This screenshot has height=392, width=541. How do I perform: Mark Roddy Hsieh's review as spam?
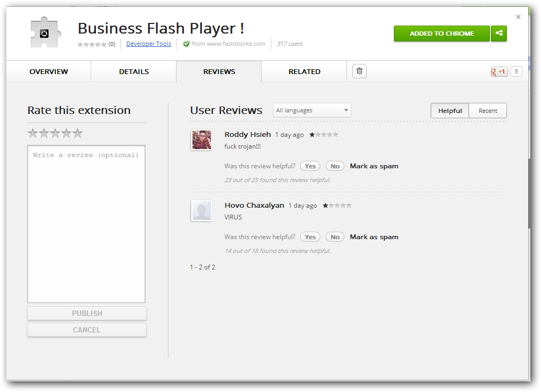tap(374, 166)
